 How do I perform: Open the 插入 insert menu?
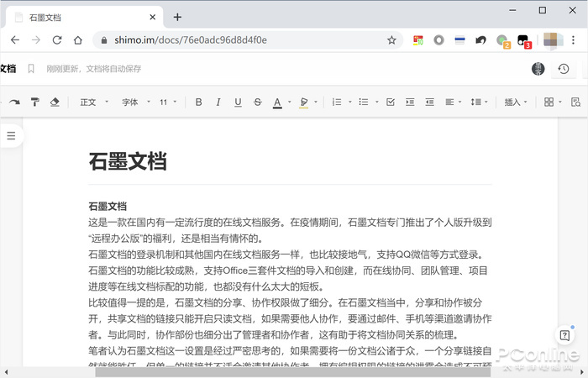pos(516,102)
